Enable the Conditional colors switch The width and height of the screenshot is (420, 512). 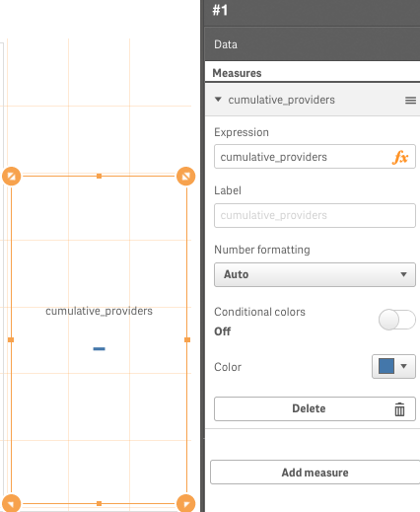(397, 320)
